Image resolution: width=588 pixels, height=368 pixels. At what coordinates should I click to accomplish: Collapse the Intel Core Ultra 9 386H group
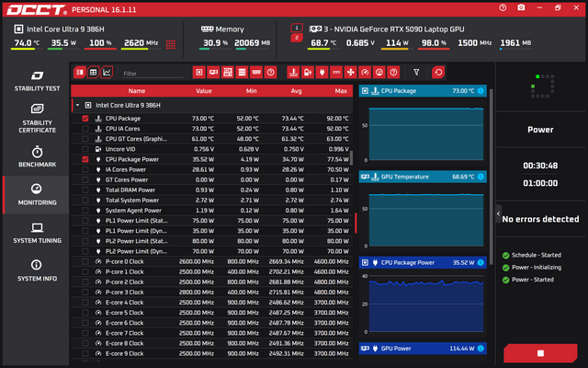pos(77,105)
